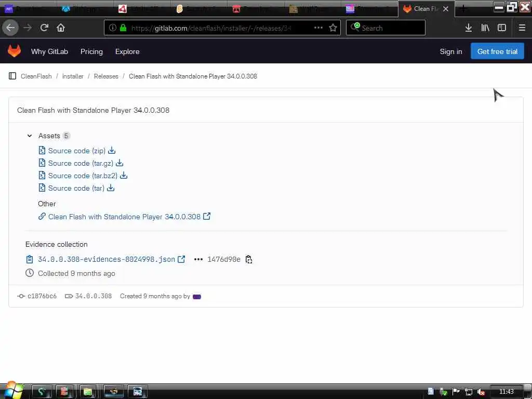Click the green padlock security icon

click(x=123, y=28)
